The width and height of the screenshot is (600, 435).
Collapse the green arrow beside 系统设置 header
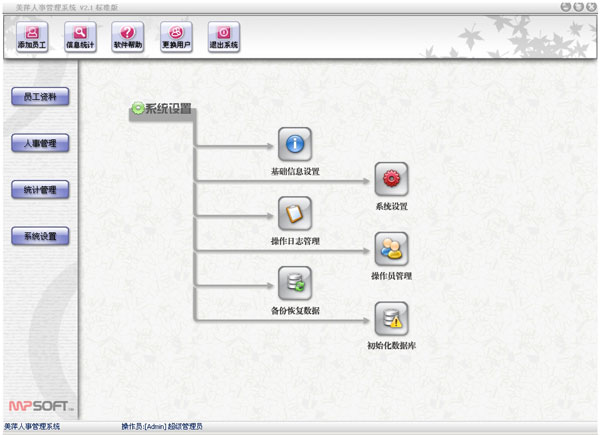[x=138, y=109]
